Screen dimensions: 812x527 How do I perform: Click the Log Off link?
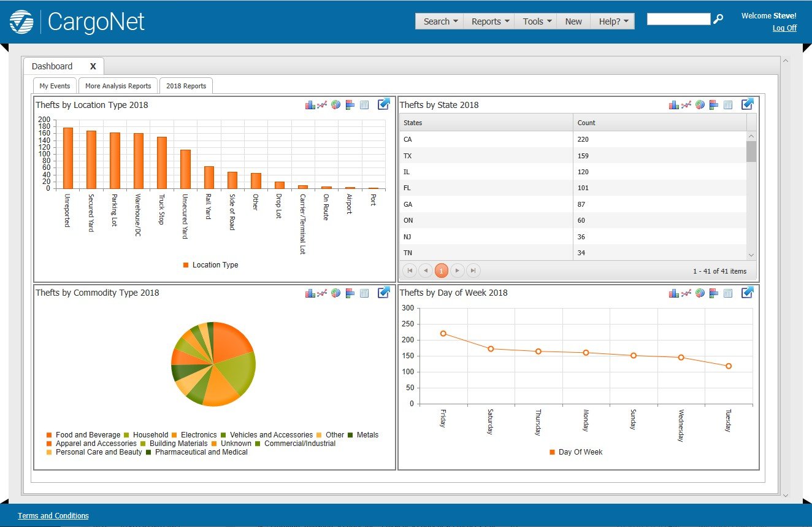(x=784, y=28)
